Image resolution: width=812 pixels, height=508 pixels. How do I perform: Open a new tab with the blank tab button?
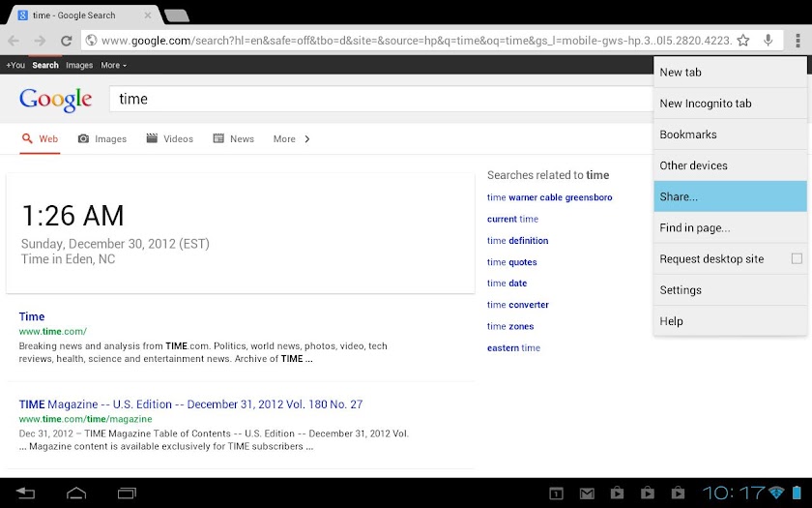(177, 16)
